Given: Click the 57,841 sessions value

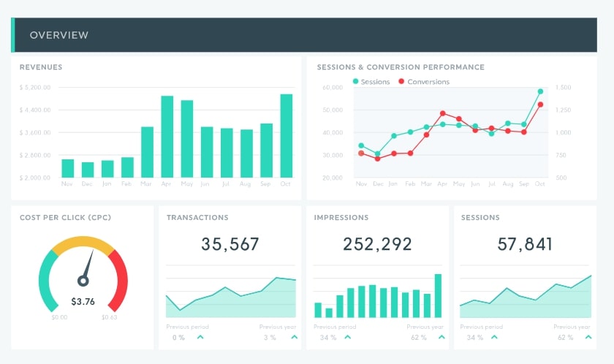Looking at the screenshot, I should (x=525, y=244).
